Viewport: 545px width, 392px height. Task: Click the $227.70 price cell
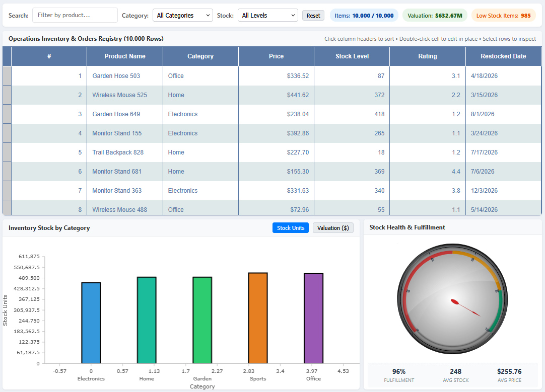pos(277,152)
